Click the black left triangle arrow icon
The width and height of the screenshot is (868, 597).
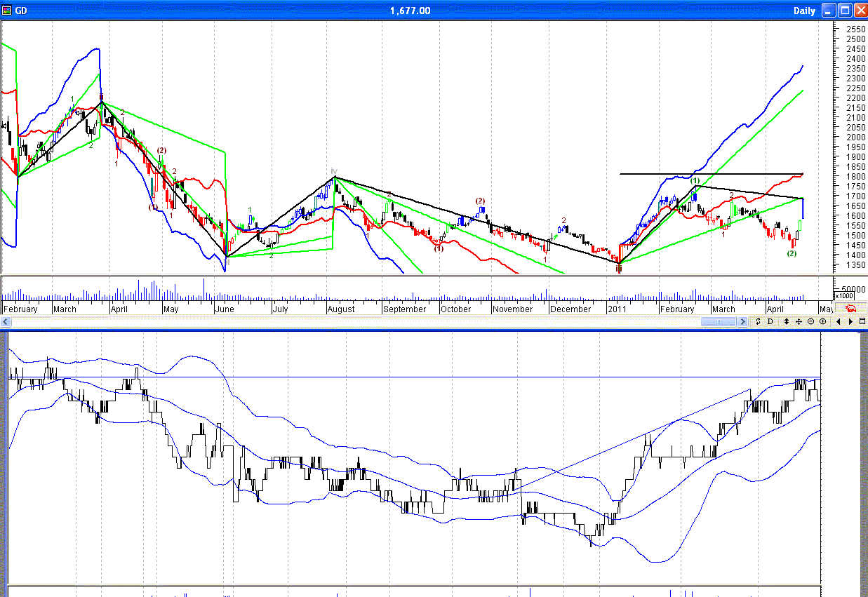[x=839, y=321]
